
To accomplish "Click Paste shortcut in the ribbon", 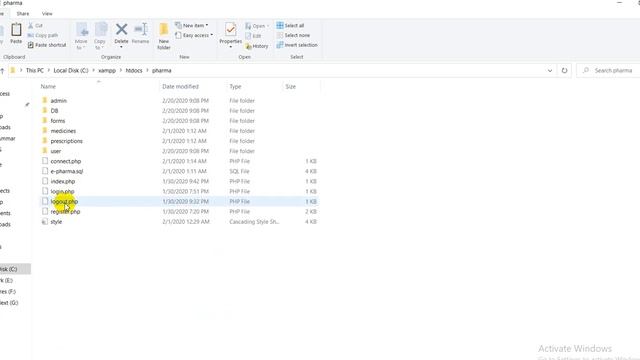I will (47, 45).
